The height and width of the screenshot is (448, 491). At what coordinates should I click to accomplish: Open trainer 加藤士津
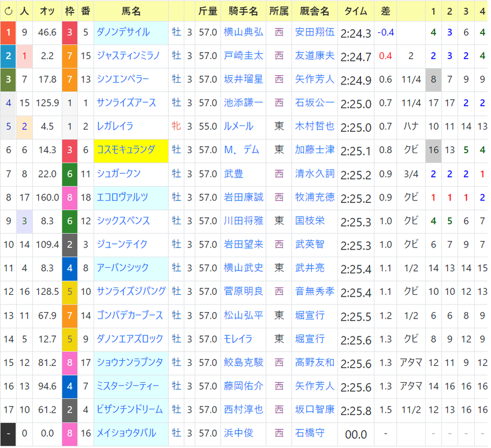click(x=315, y=150)
